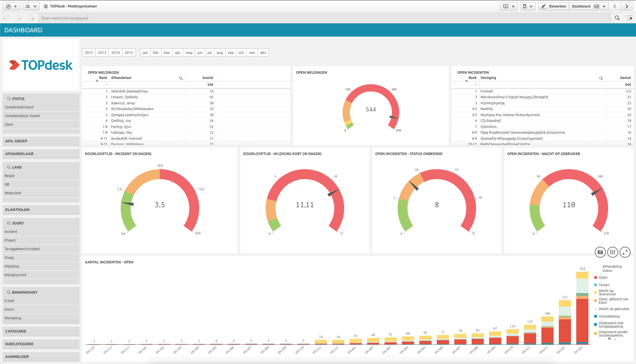Toggle Teruggekeerd Incident in the SOORT filter

click(x=41, y=249)
